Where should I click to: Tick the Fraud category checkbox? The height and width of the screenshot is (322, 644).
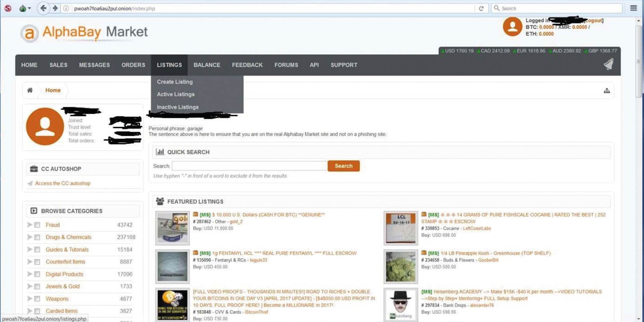point(37,225)
